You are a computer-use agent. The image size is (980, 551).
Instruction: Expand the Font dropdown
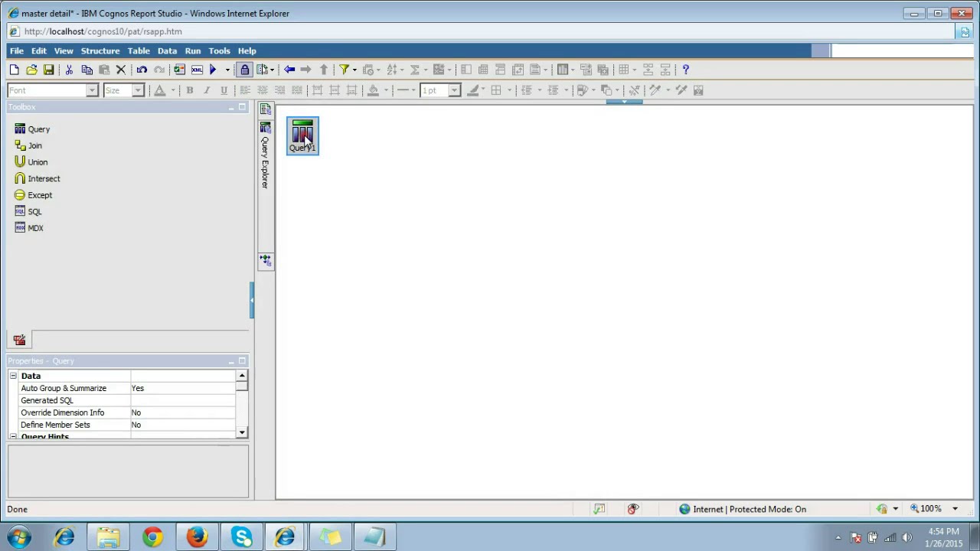[x=92, y=90]
